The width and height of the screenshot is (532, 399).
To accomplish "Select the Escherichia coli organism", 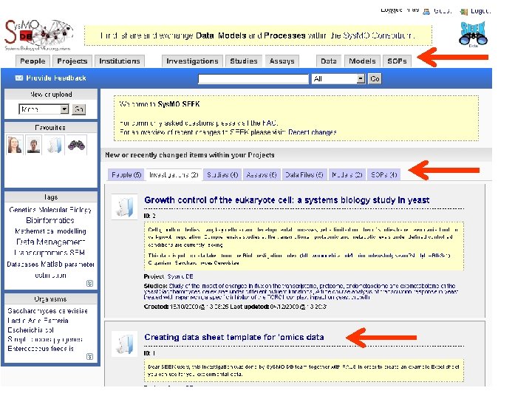I will coord(30,330).
